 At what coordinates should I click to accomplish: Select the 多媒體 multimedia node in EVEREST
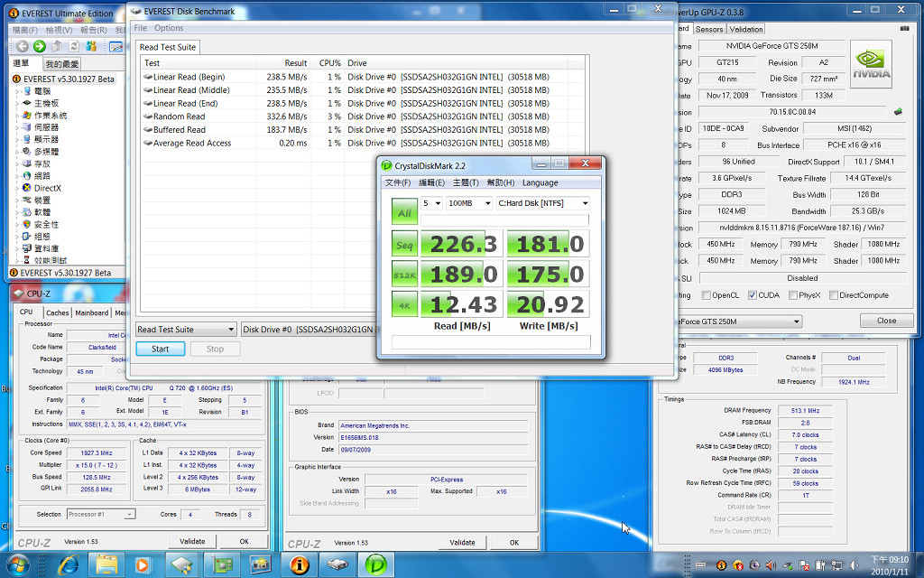coord(47,152)
